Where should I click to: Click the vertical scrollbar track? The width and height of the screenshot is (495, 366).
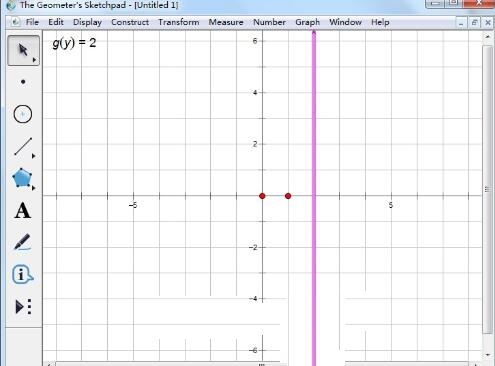[488, 190]
